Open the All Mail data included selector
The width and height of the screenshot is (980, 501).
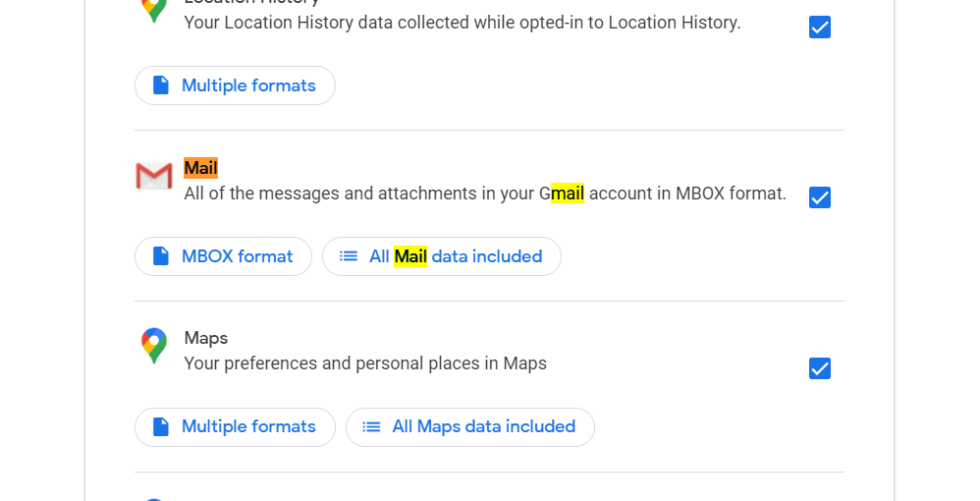click(442, 256)
